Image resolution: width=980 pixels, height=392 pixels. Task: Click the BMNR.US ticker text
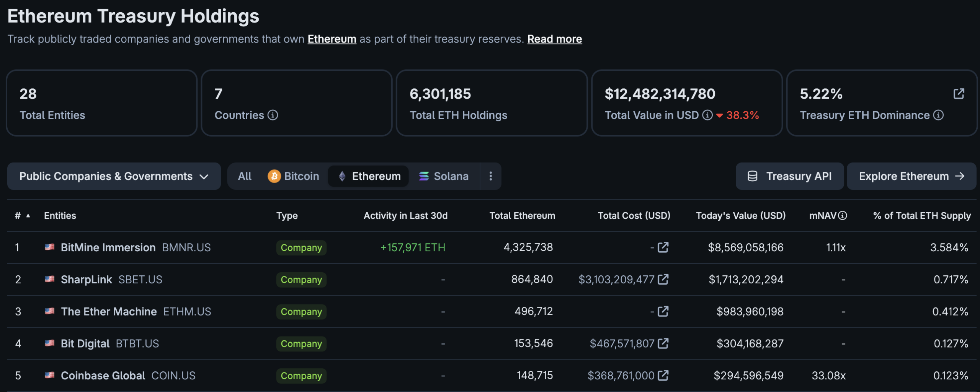click(186, 247)
